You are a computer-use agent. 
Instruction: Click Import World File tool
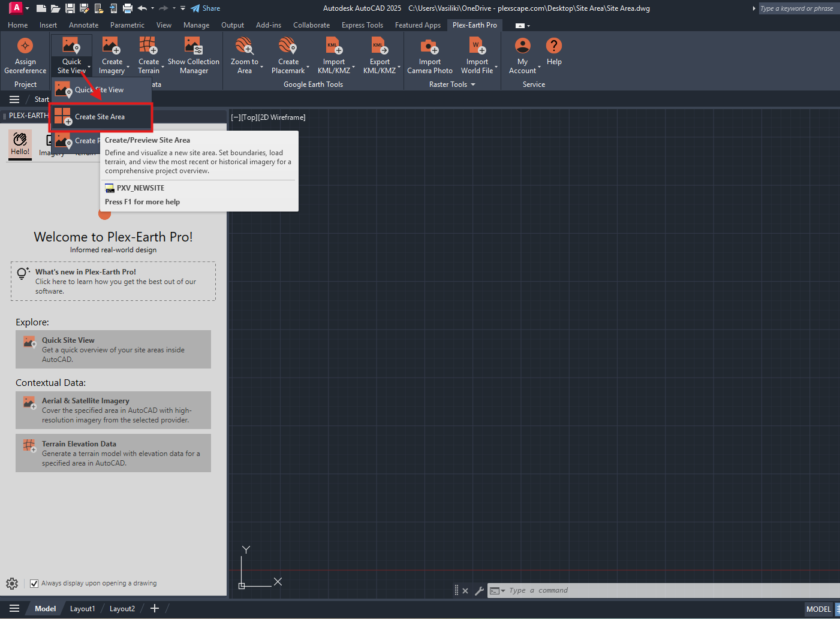[477, 56]
